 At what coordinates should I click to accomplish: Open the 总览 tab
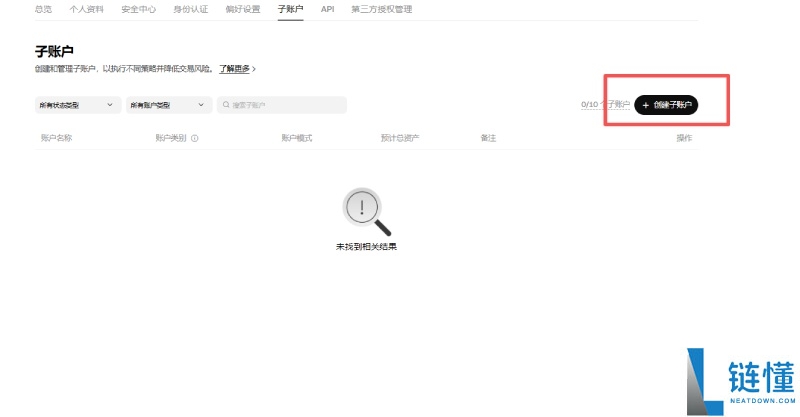point(43,9)
